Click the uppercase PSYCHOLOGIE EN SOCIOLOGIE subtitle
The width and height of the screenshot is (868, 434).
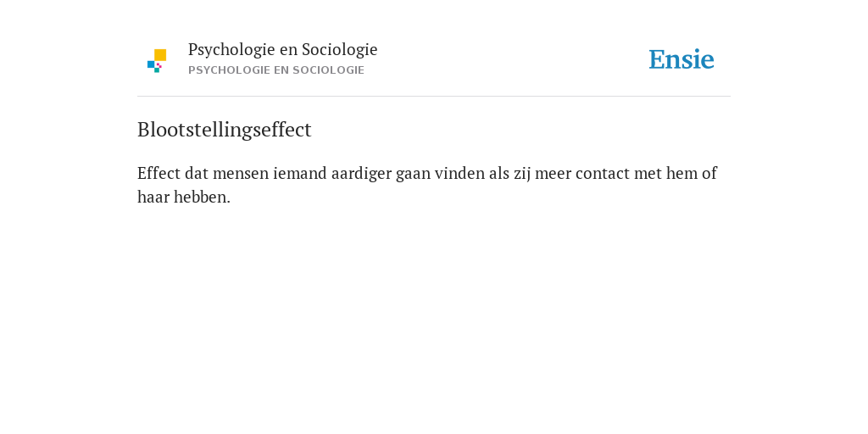[x=276, y=70]
